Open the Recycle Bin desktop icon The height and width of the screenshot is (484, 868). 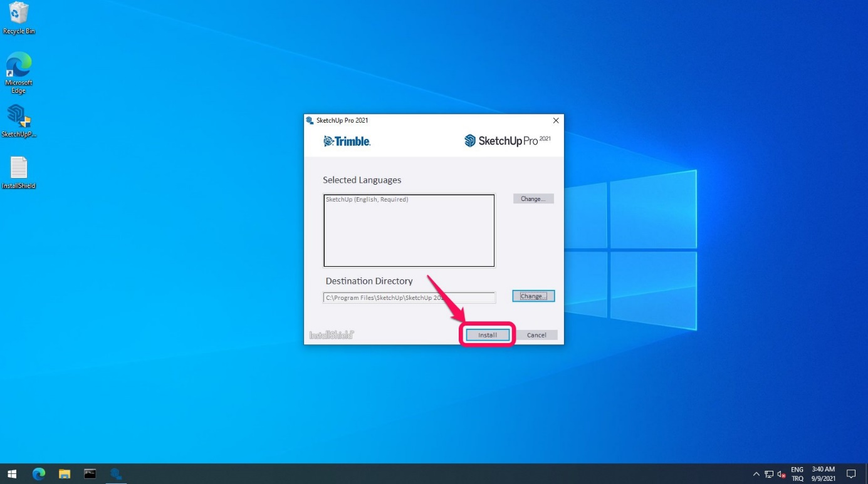[x=19, y=18]
